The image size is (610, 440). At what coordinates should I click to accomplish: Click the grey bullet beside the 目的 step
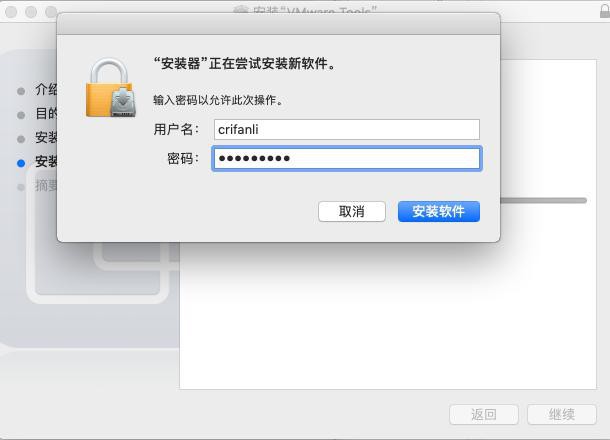coord(21,115)
